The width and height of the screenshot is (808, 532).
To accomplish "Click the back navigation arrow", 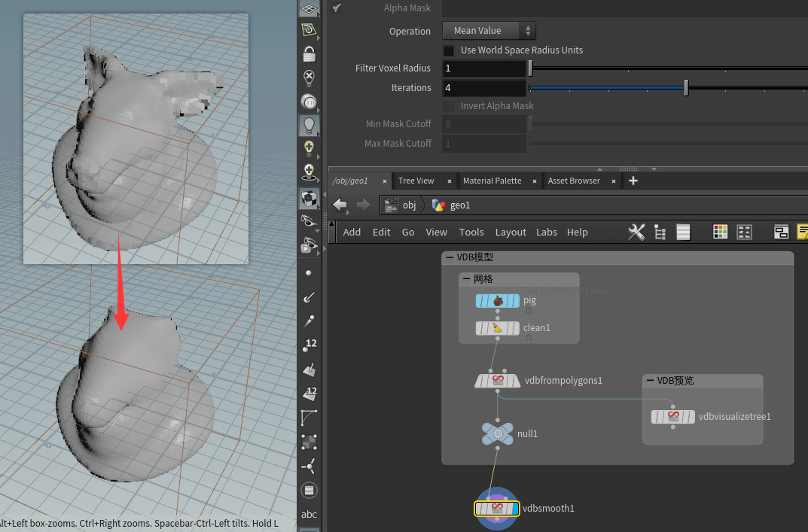I will 340,205.
